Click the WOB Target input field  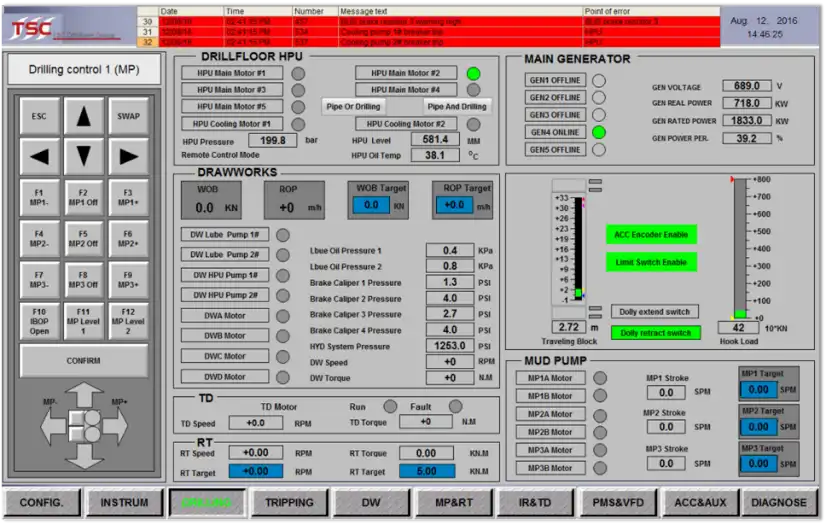(x=370, y=205)
